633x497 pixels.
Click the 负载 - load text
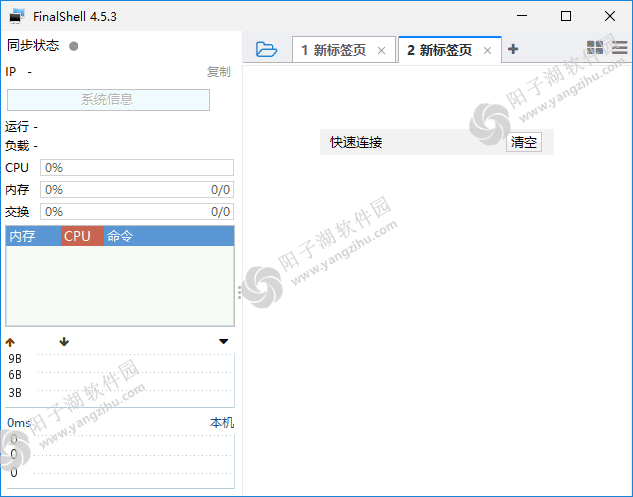pyautogui.click(x=21, y=145)
